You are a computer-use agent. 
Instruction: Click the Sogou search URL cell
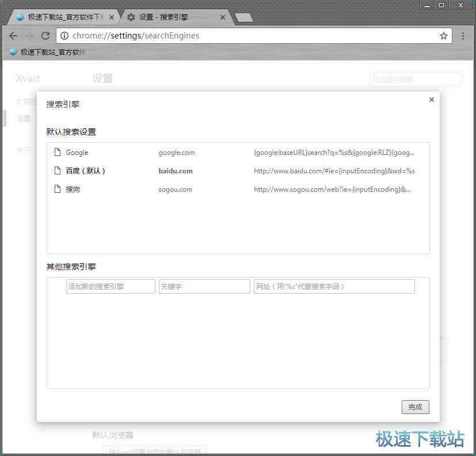333,189
